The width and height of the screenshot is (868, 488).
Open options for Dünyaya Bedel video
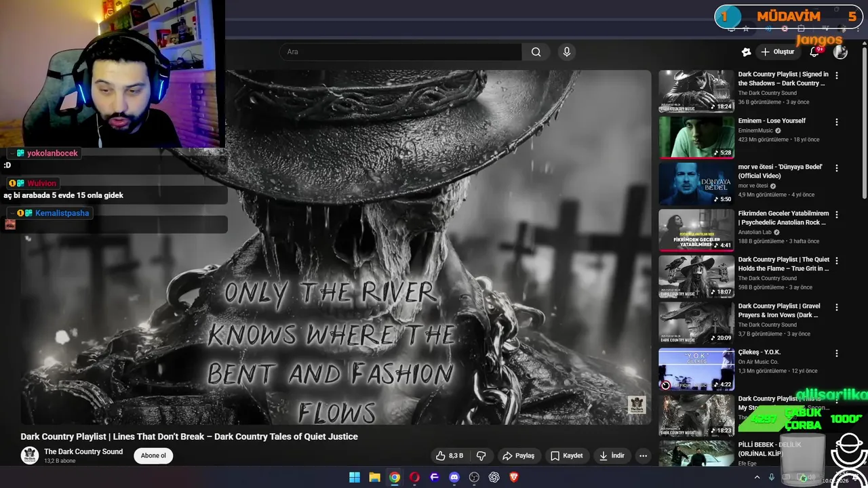tap(837, 168)
